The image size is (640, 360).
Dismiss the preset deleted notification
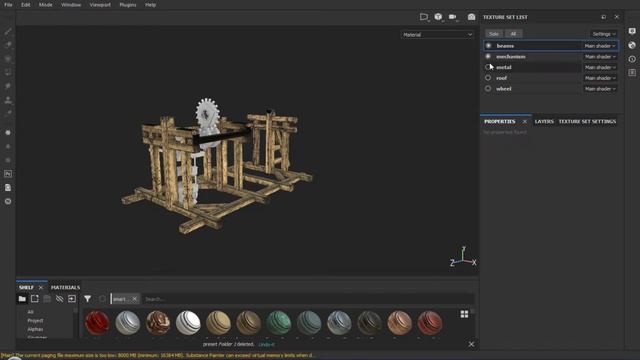pyautogui.click(x=471, y=344)
